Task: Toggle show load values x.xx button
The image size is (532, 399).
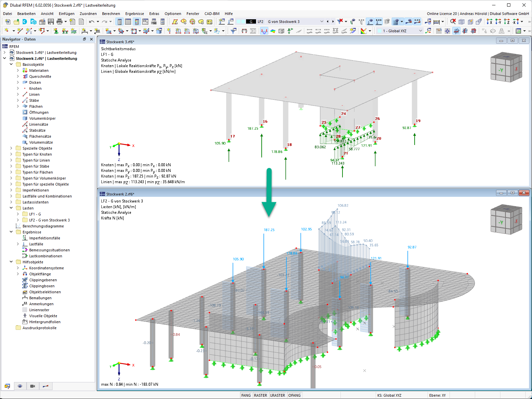Action: pos(379,22)
